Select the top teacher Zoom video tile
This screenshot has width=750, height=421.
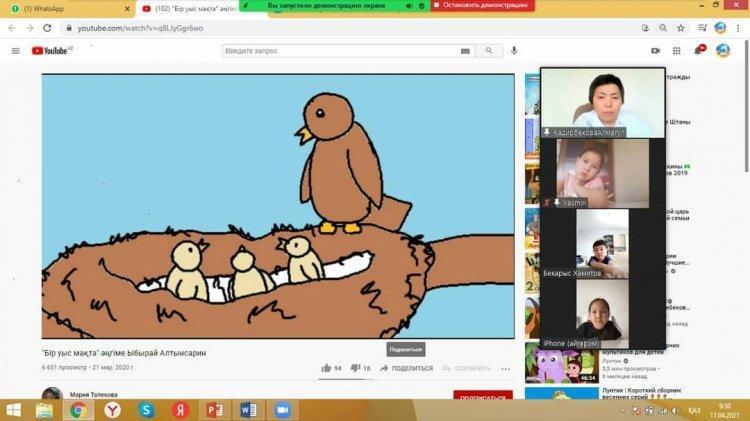tap(603, 103)
